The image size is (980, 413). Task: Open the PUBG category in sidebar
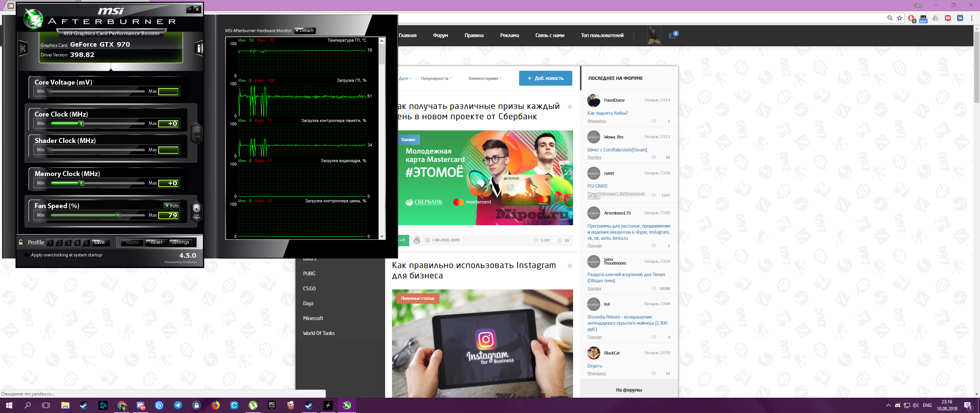309,273
